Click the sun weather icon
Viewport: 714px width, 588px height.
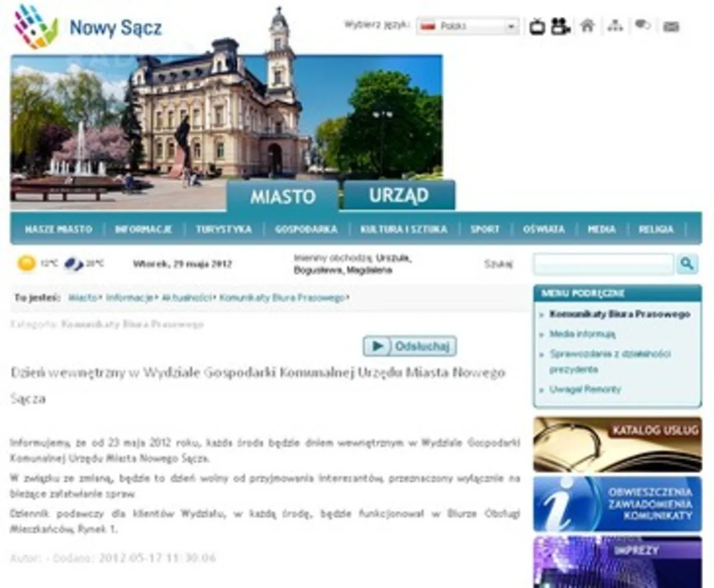(27, 263)
